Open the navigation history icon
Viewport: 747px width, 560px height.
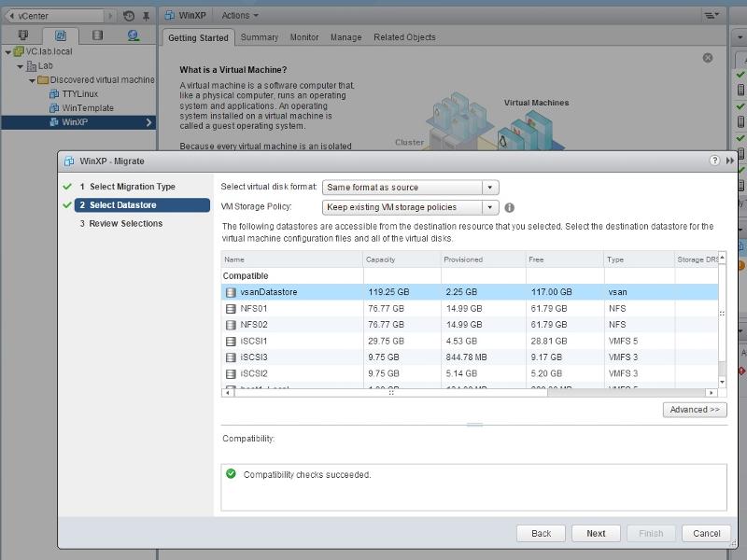(x=129, y=16)
